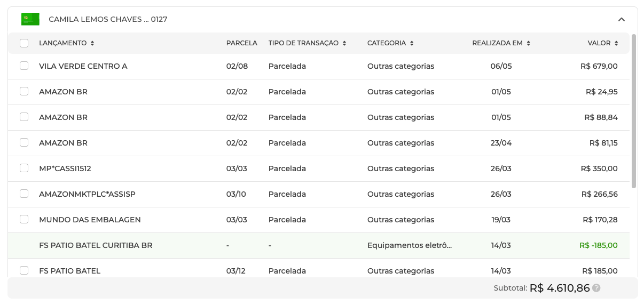Check the Vila Verde Centro A row
The image size is (644, 305).
(x=24, y=66)
